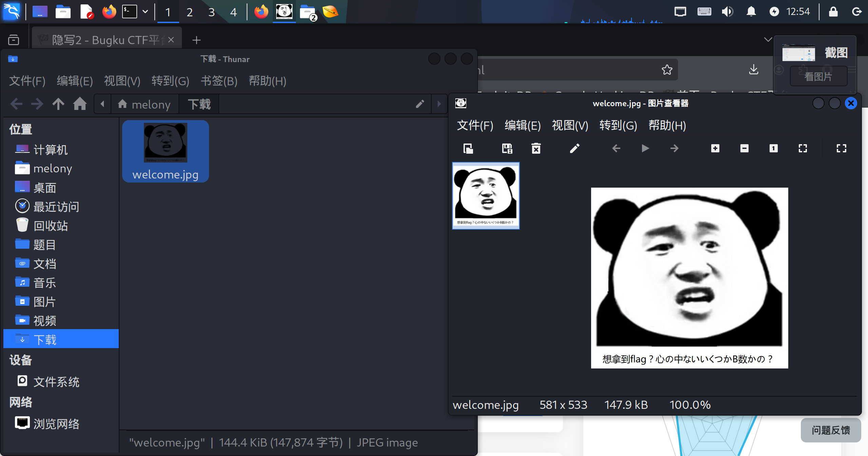Click the edit pencil icon in image viewer
Viewport: 868px width, 456px height.
[x=574, y=148]
